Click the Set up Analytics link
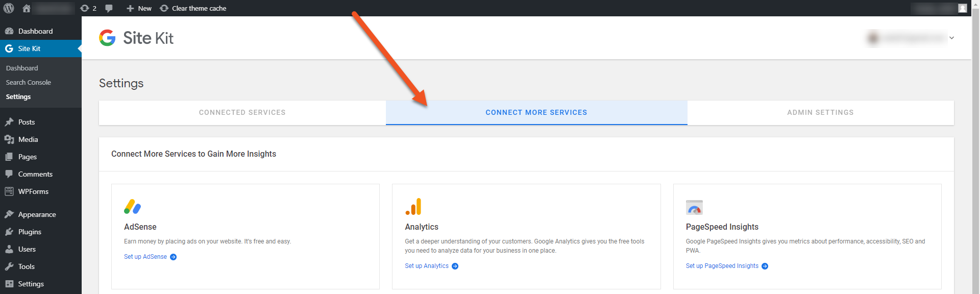 427,266
